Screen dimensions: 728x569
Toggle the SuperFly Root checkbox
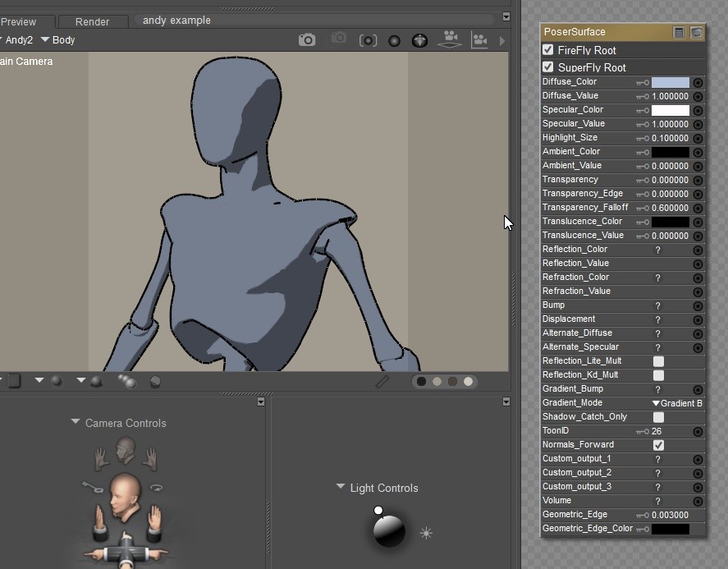(x=548, y=67)
